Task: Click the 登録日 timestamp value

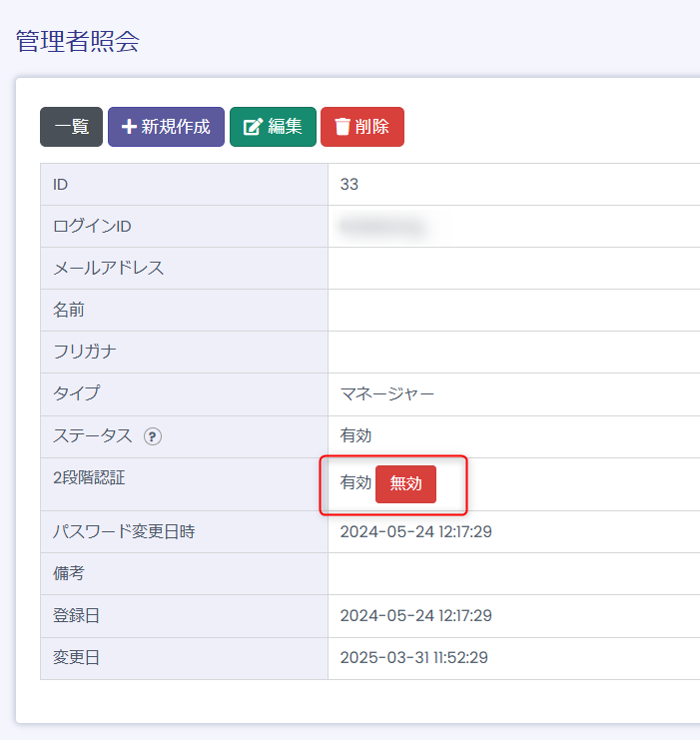Action: (415, 615)
